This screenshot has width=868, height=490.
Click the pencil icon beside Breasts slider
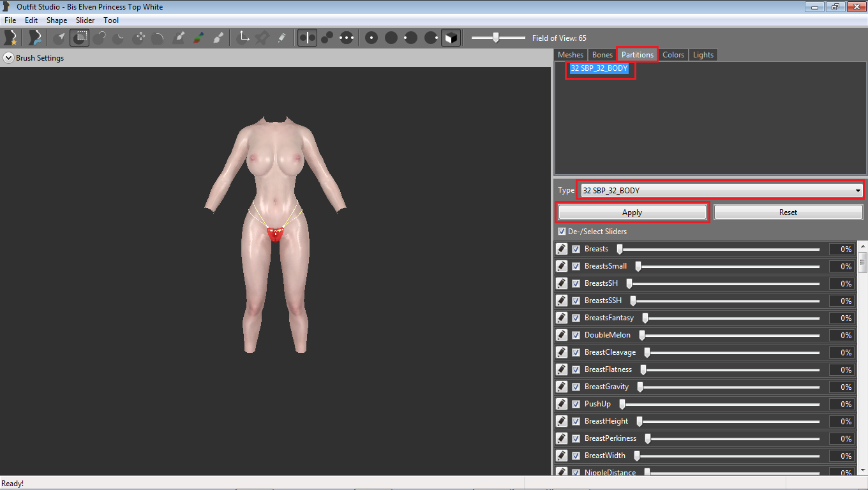(x=562, y=249)
